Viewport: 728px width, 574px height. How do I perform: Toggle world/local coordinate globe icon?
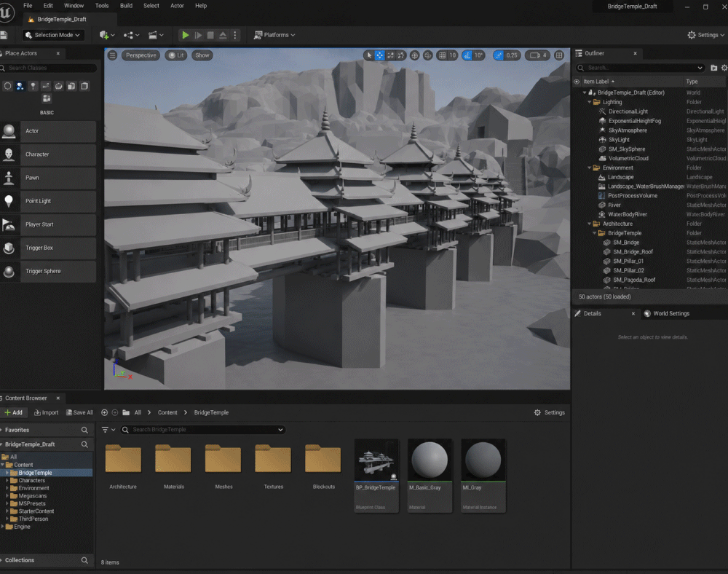[x=415, y=55]
